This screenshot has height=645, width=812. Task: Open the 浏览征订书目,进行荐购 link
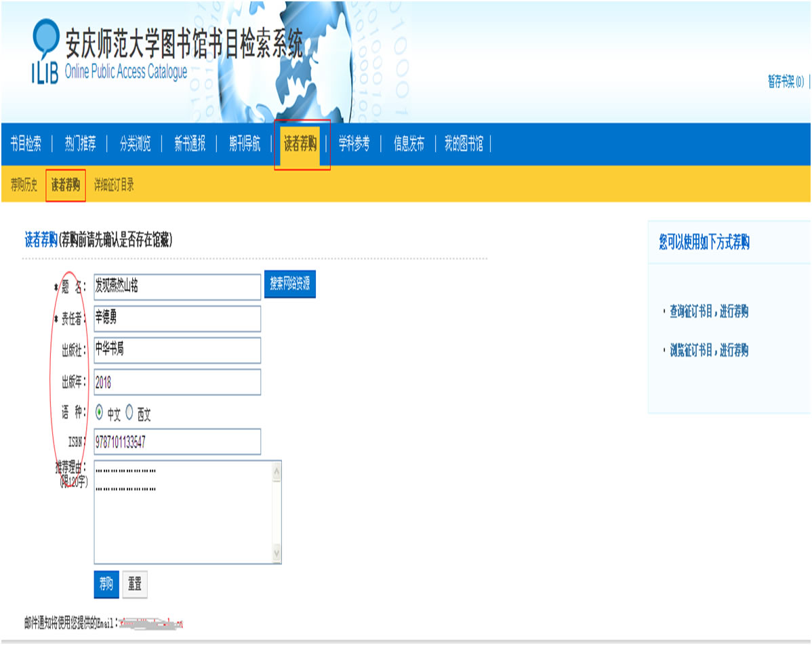pos(708,351)
